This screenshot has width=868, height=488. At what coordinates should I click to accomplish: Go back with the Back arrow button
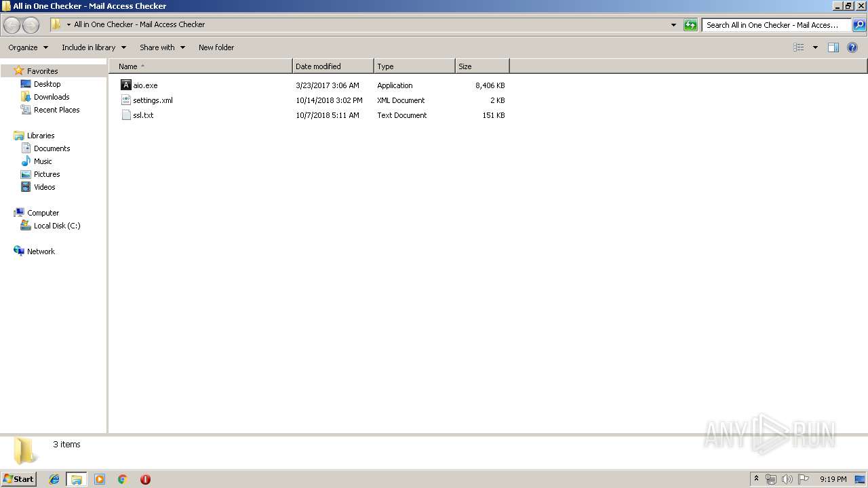(x=12, y=25)
